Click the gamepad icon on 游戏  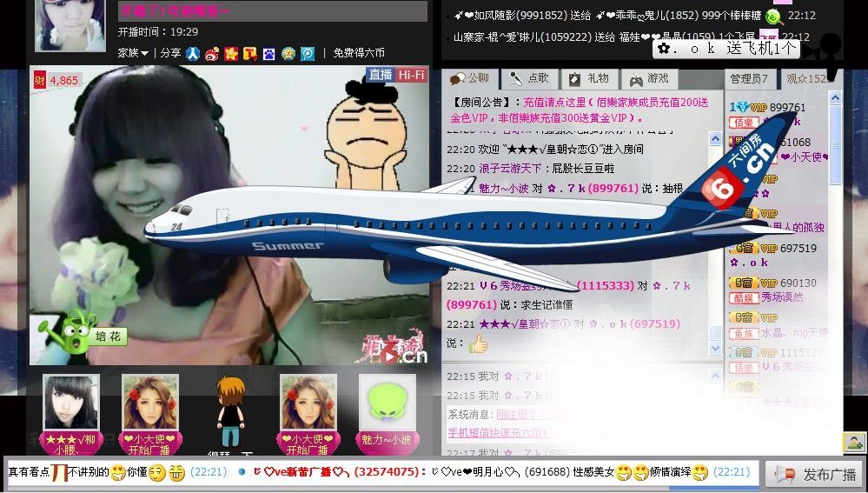click(636, 80)
